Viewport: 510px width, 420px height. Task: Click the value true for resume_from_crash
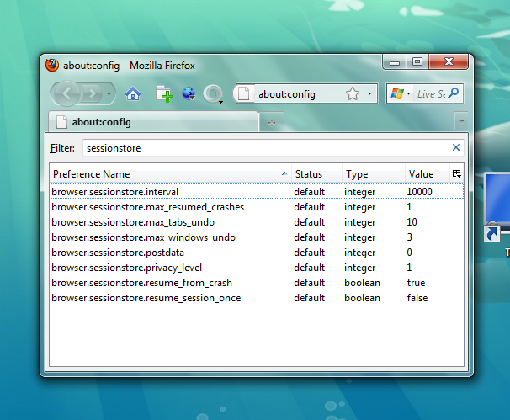(416, 283)
